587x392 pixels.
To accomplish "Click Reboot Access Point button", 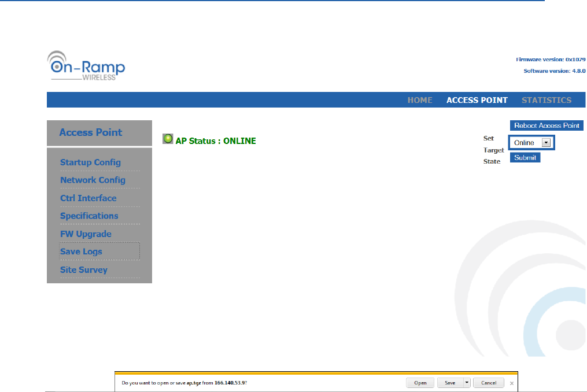I will coord(547,125).
